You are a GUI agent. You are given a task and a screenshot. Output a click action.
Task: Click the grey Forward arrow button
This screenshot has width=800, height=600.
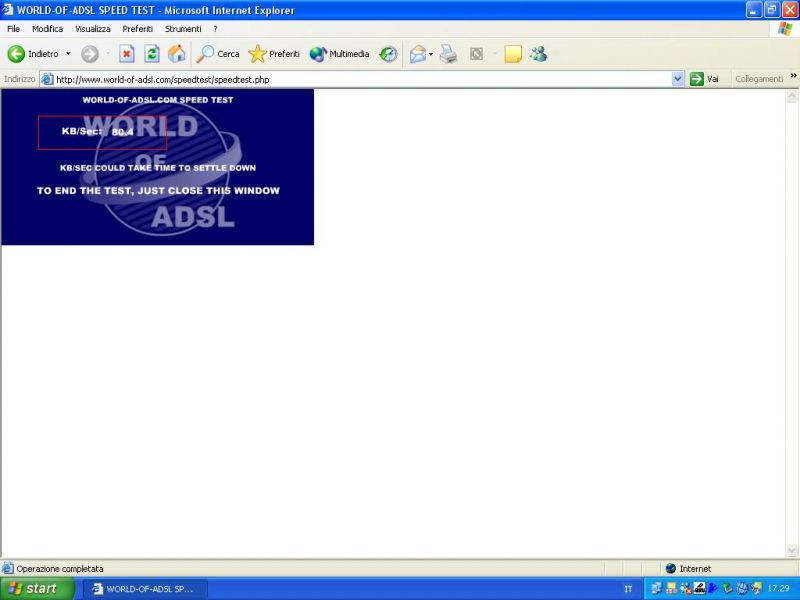[x=90, y=54]
